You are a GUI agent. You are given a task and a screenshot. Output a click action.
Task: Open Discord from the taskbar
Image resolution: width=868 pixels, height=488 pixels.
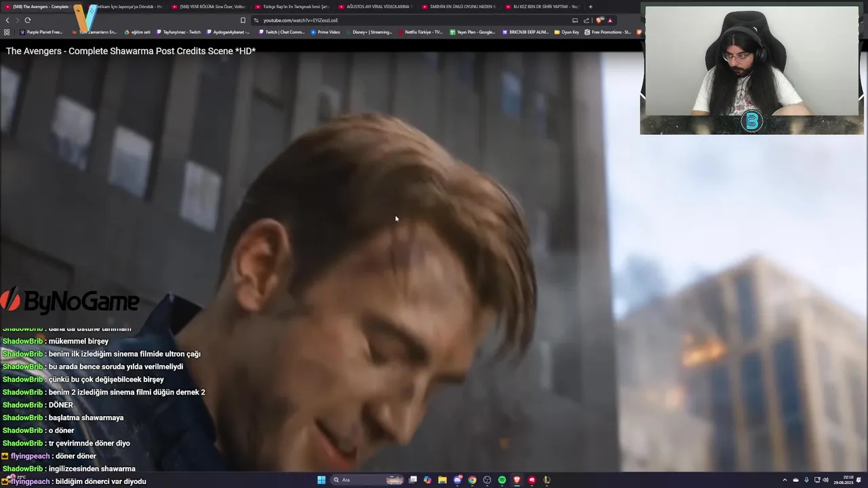pyautogui.click(x=457, y=480)
